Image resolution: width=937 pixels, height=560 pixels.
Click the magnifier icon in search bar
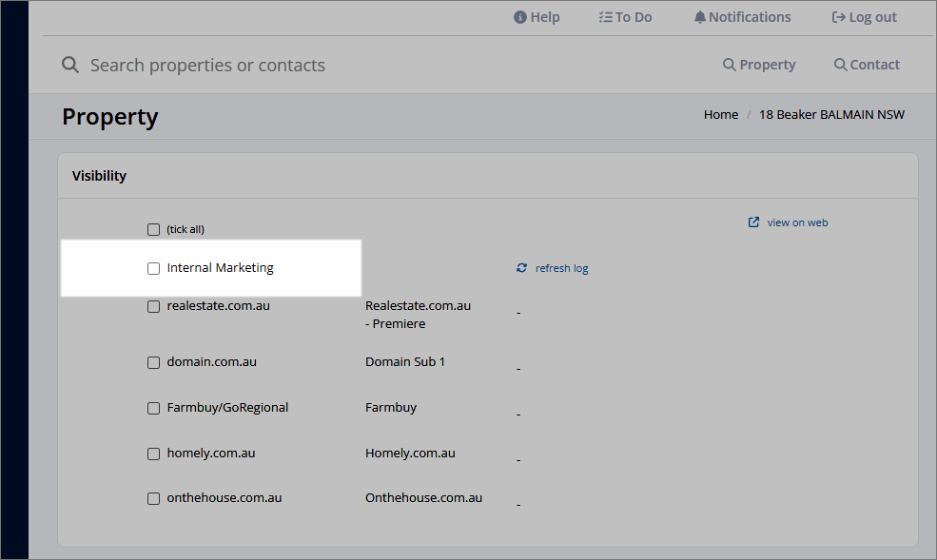(69, 65)
